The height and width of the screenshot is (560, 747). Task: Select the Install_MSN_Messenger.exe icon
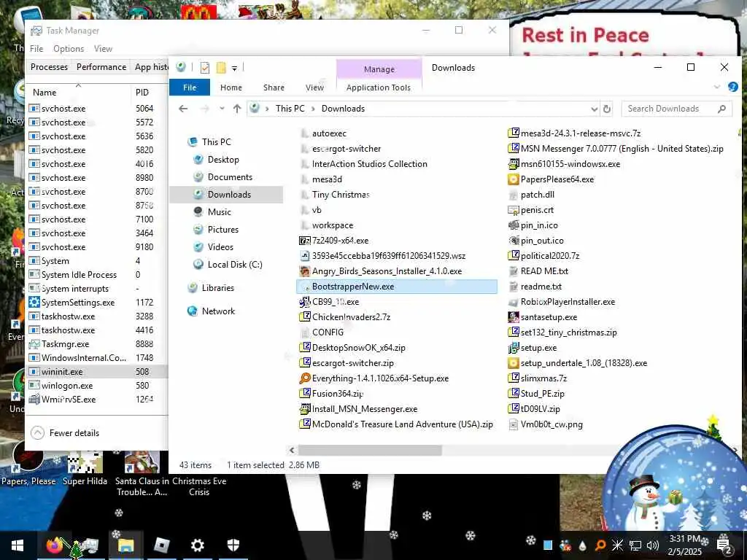[305, 408]
